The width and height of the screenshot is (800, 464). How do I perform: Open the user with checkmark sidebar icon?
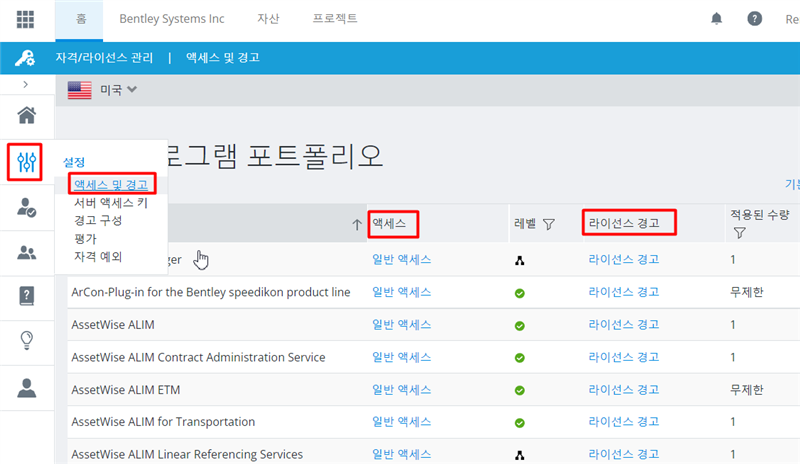[x=27, y=208]
